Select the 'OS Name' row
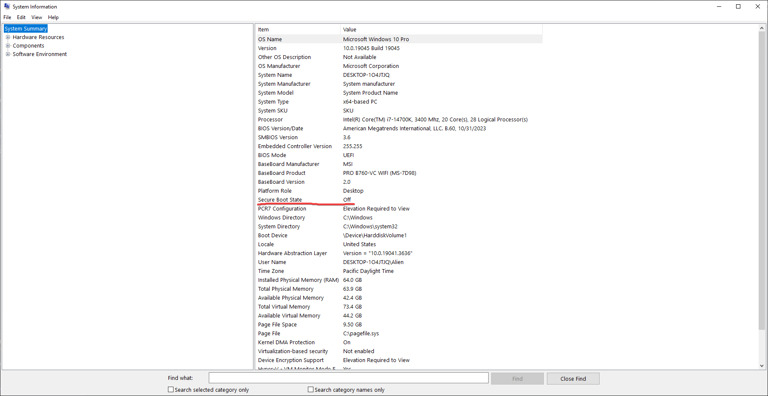 [399, 39]
